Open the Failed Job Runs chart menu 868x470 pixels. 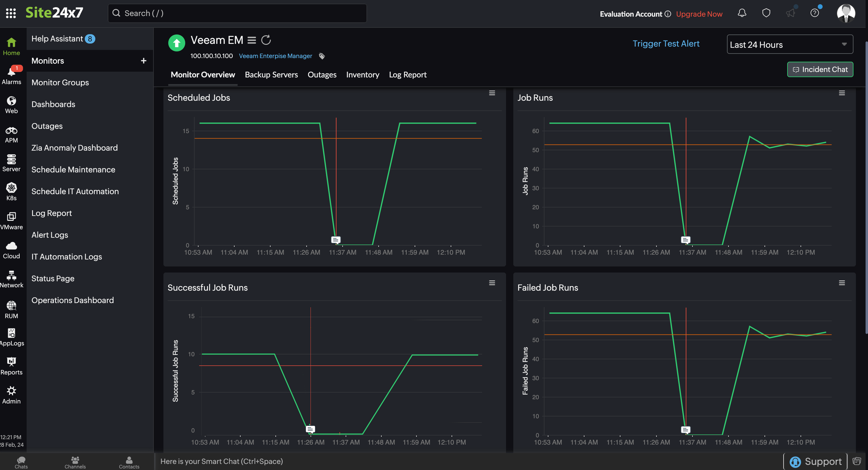(x=842, y=283)
